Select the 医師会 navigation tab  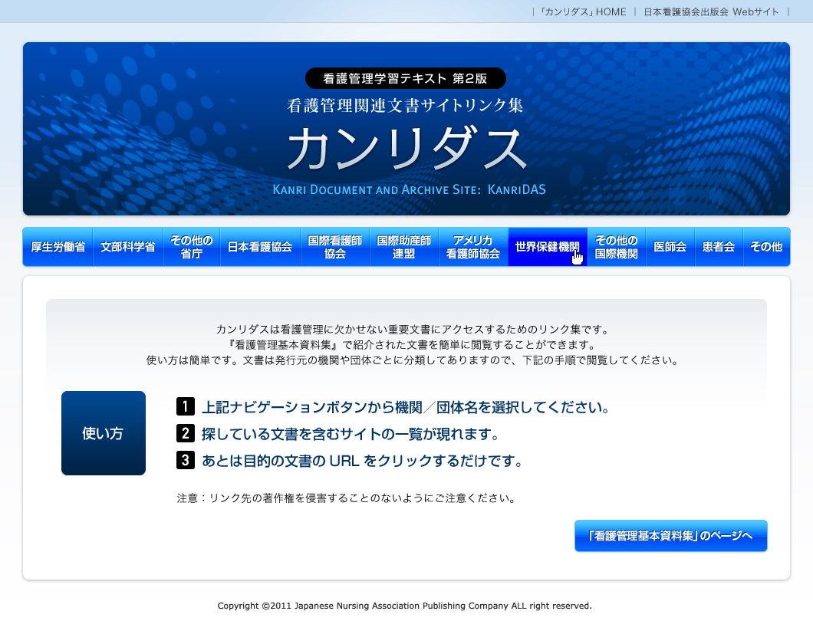(670, 247)
